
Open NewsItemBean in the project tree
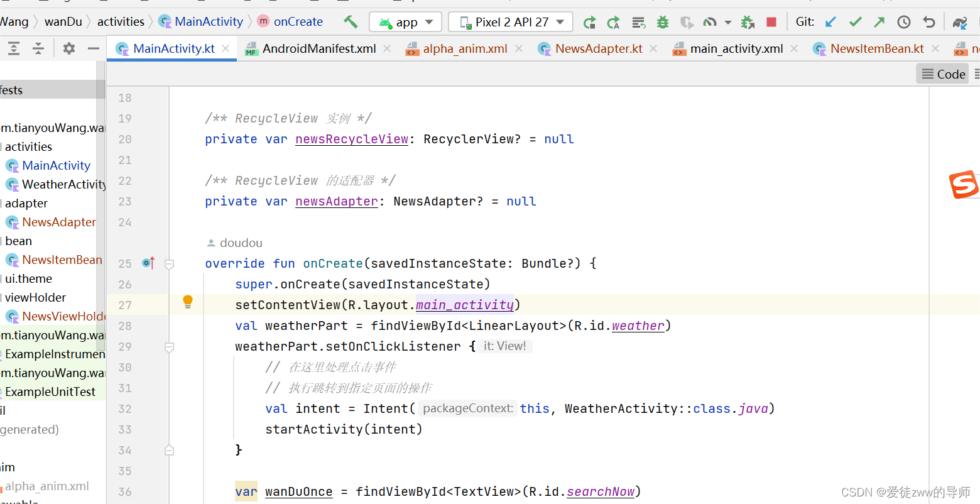(x=54, y=260)
